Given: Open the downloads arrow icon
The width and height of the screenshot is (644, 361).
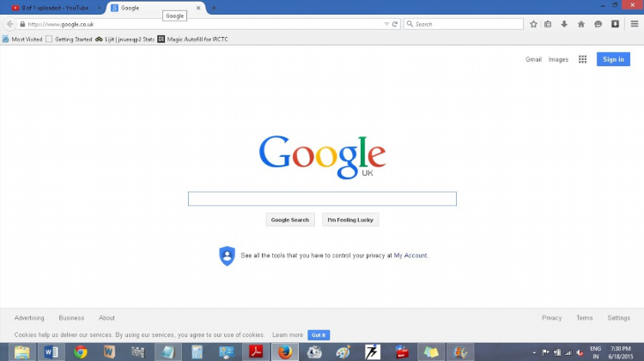Looking at the screenshot, I should pyautogui.click(x=564, y=24).
